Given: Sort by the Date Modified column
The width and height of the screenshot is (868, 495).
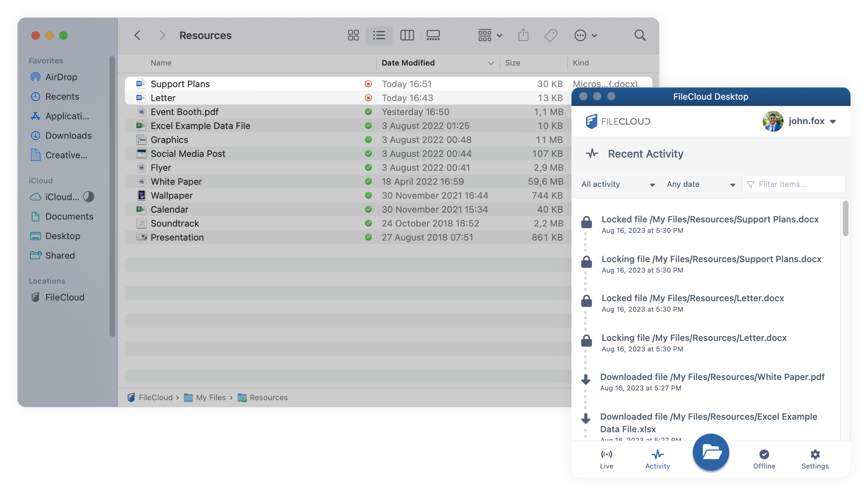Looking at the screenshot, I should point(408,63).
